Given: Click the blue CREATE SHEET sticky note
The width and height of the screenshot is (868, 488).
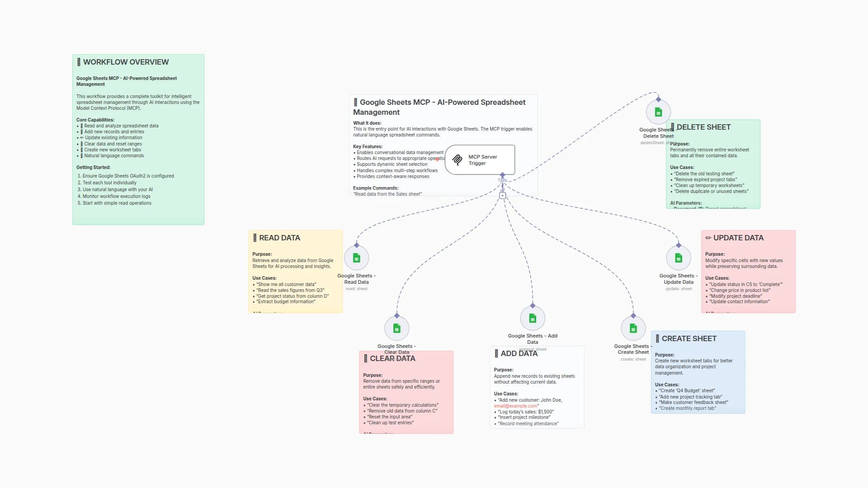Looking at the screenshot, I should pos(698,373).
